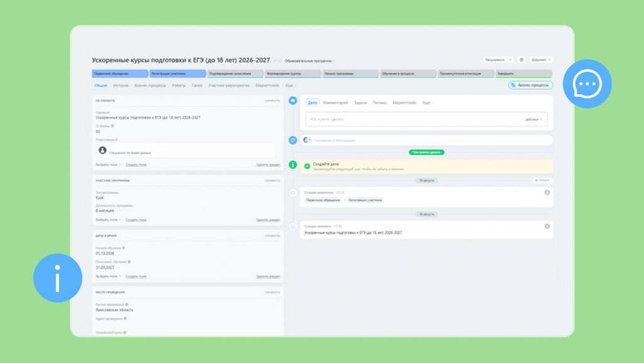The width and height of the screenshot is (644, 363).
Task: Set the stage to Подтверждение зачисления
Action: tap(235, 74)
